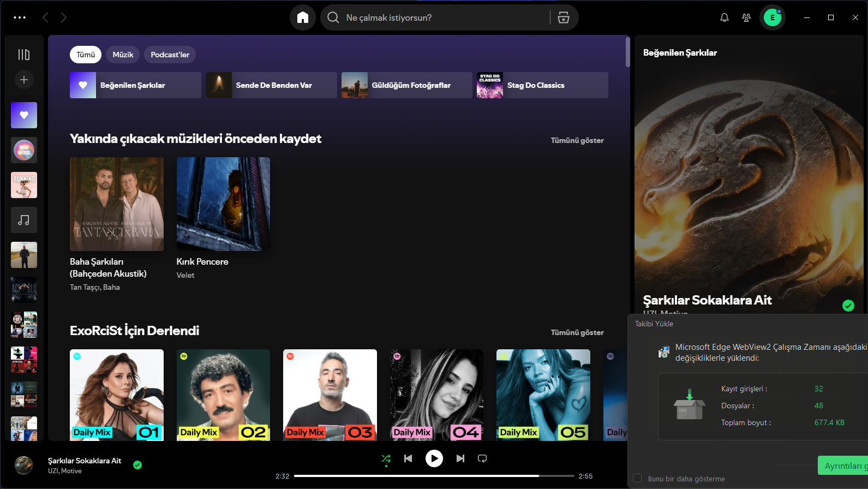Open Friend Activity icon
The width and height of the screenshot is (868, 489).
coord(746,17)
